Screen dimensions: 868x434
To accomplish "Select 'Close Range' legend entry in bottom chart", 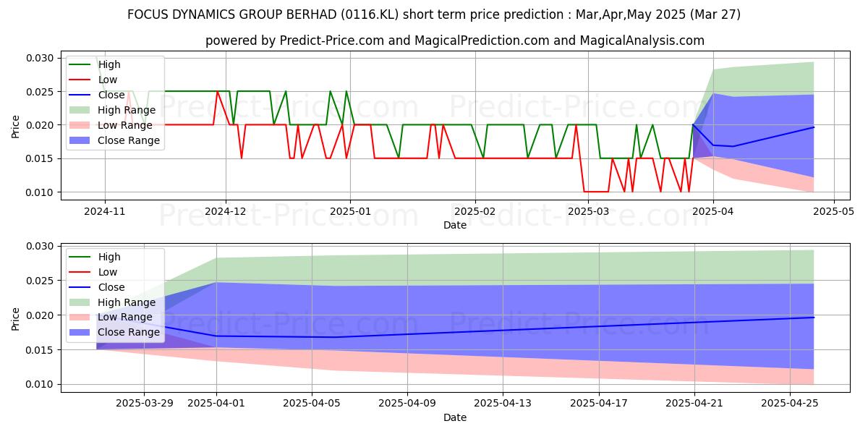I will click(129, 332).
